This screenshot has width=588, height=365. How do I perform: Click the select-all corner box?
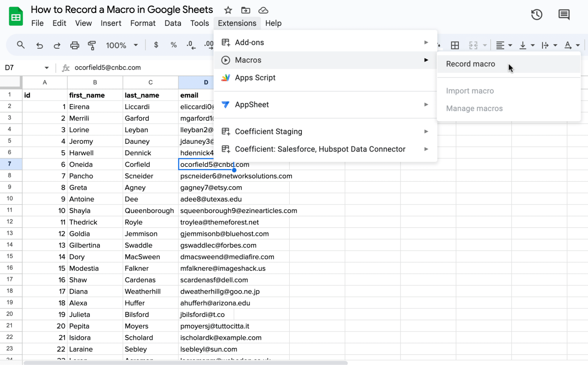point(11,82)
